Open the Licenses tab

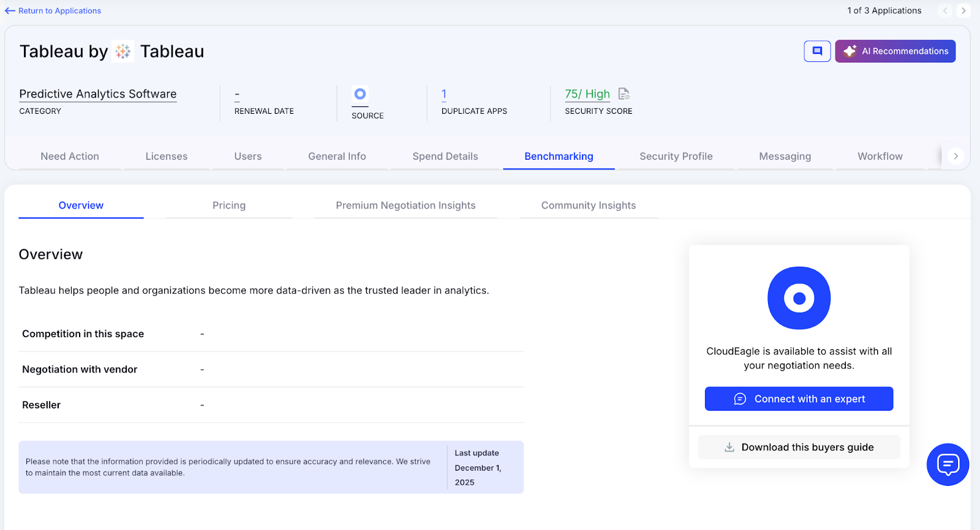click(167, 156)
